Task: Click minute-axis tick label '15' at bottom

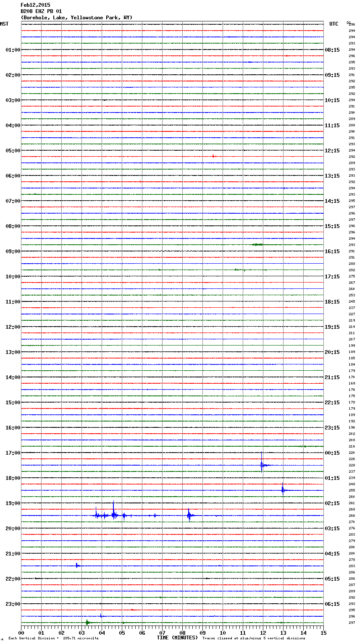Action: [x=323, y=633]
